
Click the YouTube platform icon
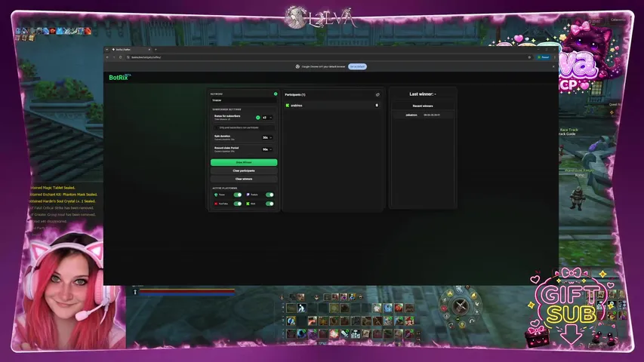[216, 204]
